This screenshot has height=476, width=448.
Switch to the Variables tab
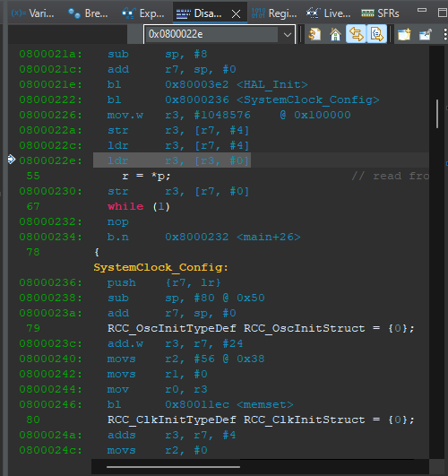[32, 13]
